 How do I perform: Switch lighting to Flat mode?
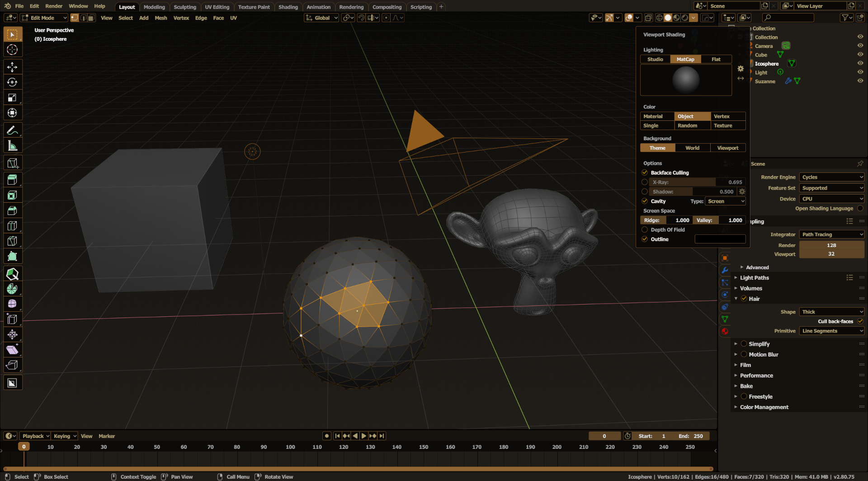(x=716, y=59)
